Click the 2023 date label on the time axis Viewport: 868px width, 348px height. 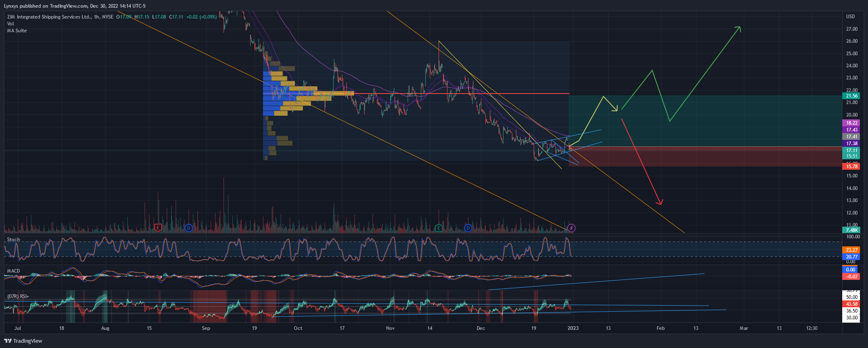point(573,328)
